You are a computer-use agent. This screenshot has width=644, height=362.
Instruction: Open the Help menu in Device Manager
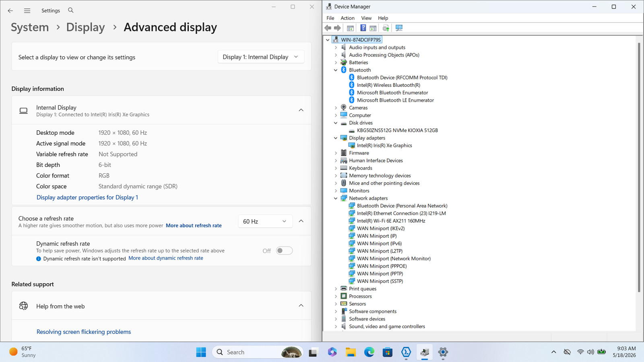pyautogui.click(x=383, y=18)
